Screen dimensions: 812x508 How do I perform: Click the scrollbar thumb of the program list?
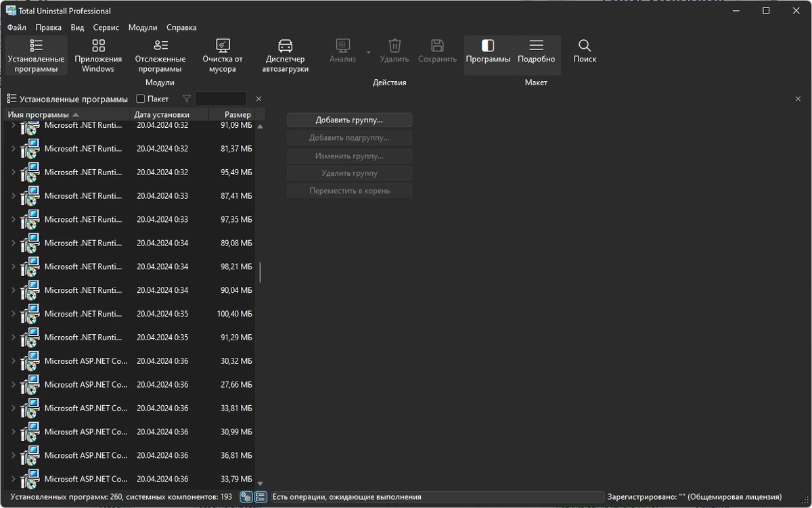pos(260,273)
